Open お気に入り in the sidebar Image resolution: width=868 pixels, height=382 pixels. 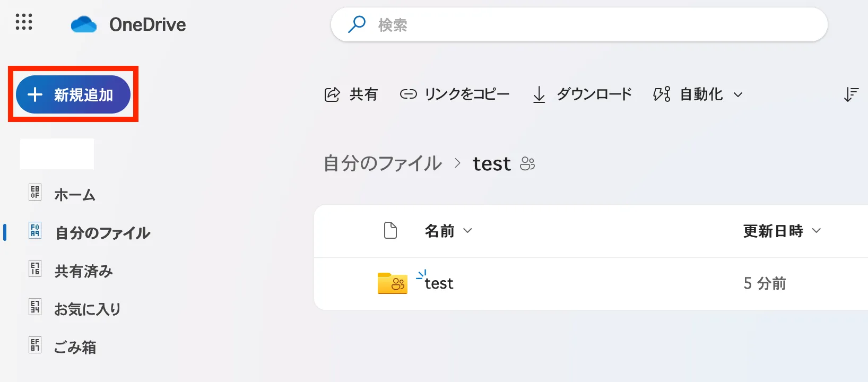coord(88,309)
